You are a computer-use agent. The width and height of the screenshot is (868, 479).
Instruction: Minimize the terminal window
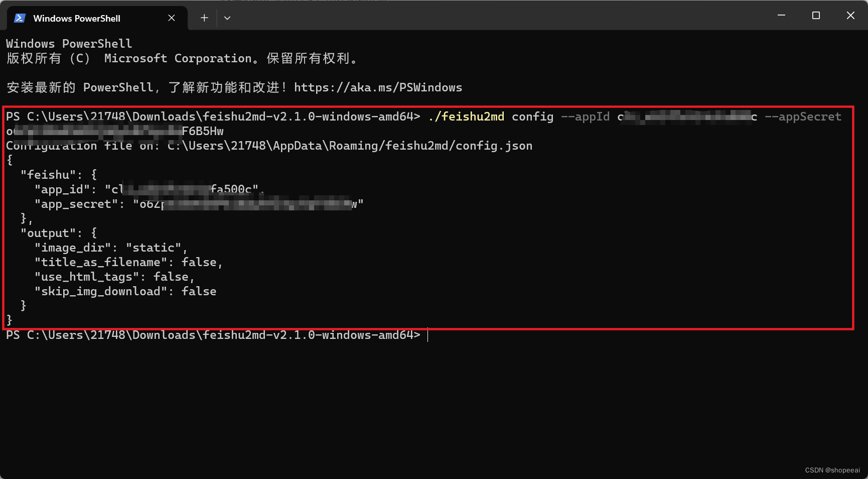coord(781,16)
